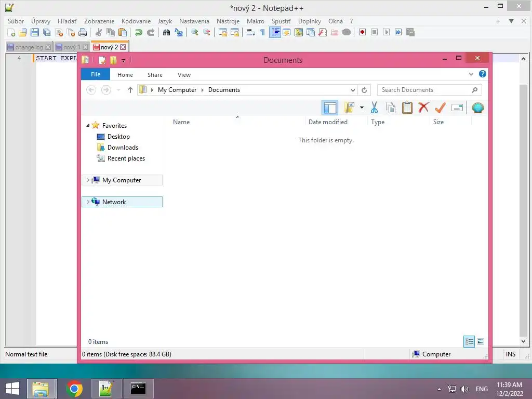Screen dimensions: 532x399
Task: Refresh the Documents folder
Action: (364, 90)
